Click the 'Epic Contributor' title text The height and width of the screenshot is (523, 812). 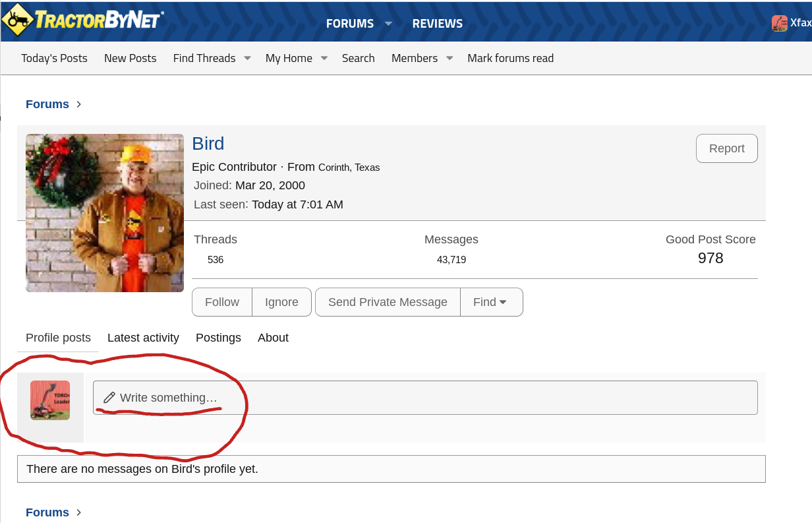pyautogui.click(x=234, y=167)
